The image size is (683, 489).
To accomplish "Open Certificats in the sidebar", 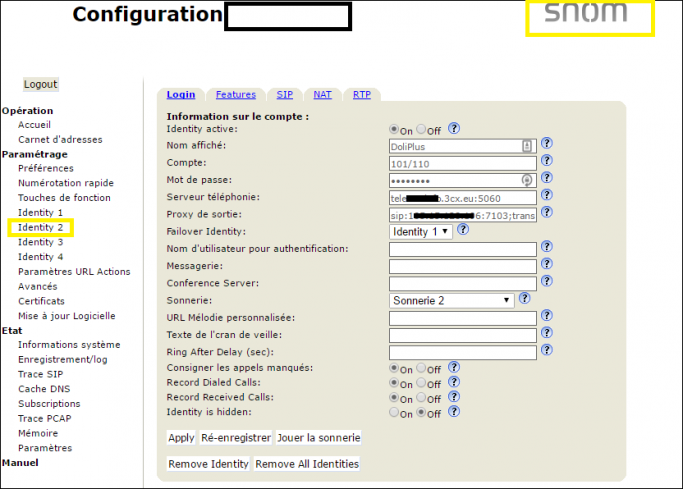I will 41,301.
